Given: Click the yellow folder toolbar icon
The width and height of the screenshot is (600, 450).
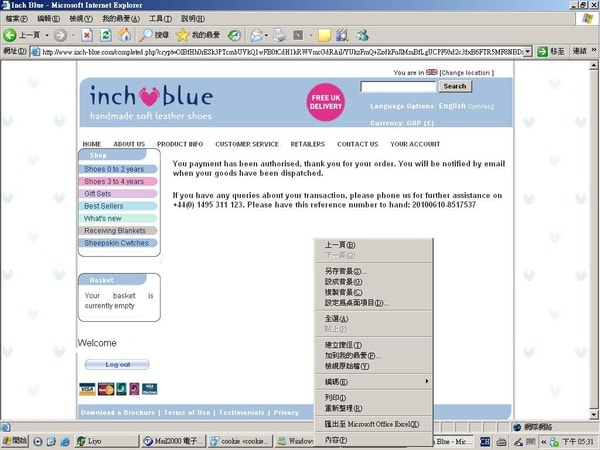Looking at the screenshot, I should tap(324, 36).
